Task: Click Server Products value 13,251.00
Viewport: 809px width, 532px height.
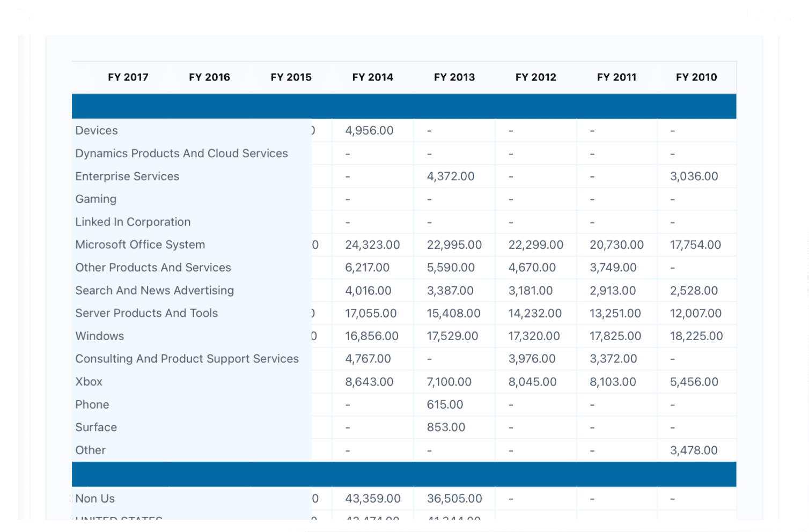Action: (615, 313)
